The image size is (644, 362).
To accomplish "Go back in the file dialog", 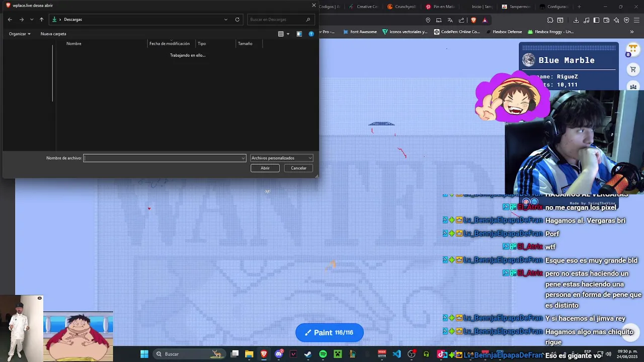I will point(10,20).
